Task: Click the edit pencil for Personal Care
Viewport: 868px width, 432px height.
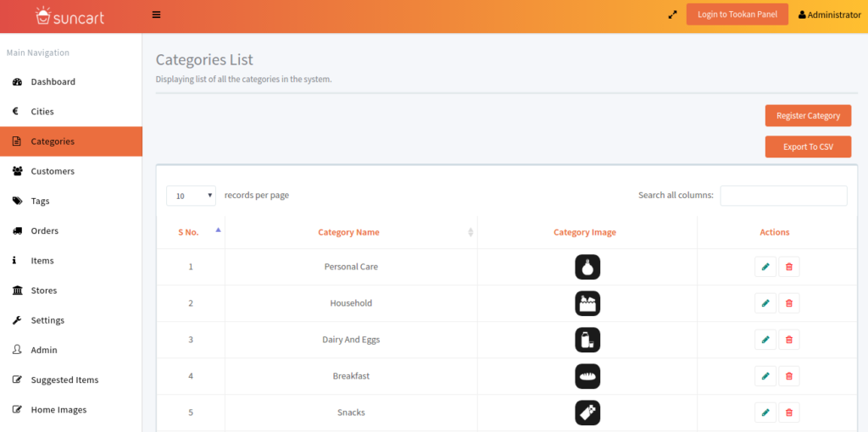Action: (x=765, y=267)
